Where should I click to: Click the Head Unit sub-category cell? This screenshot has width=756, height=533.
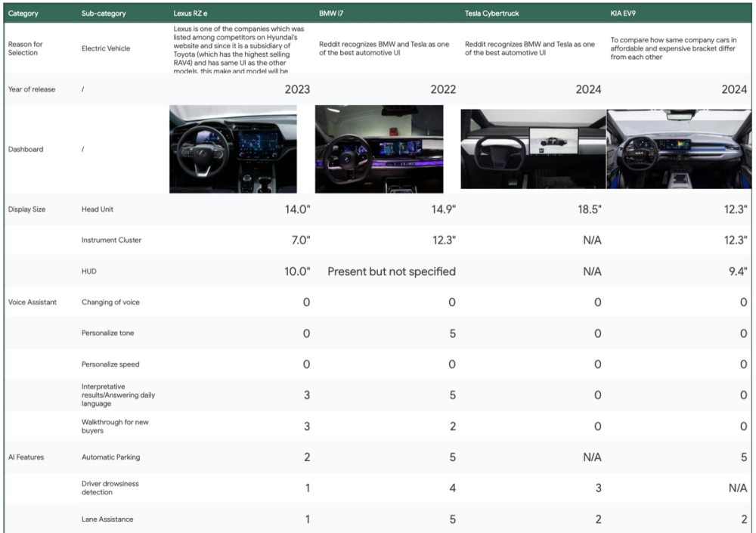click(98, 209)
